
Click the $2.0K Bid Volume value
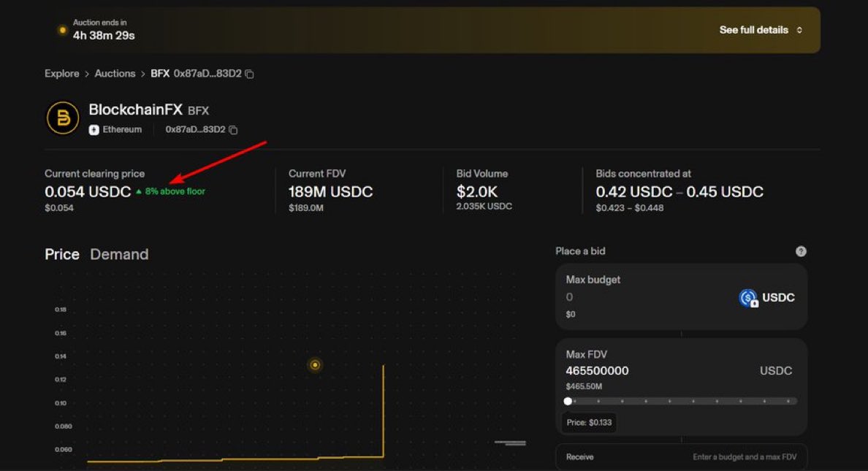pyautogui.click(x=476, y=192)
